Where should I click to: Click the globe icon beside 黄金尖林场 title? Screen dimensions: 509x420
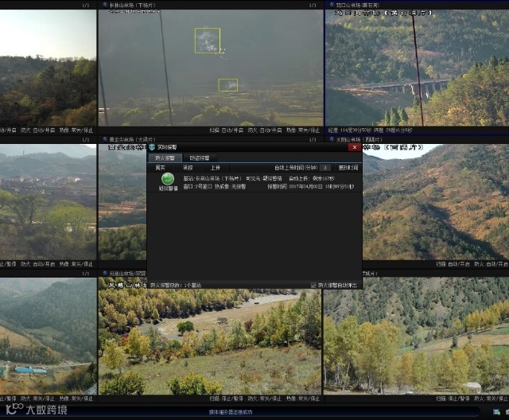coord(105,139)
